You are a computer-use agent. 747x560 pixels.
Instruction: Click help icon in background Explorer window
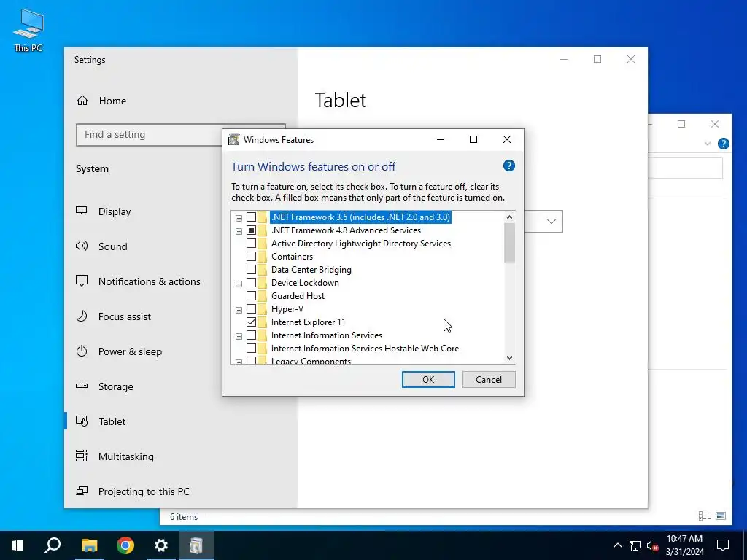pos(723,144)
